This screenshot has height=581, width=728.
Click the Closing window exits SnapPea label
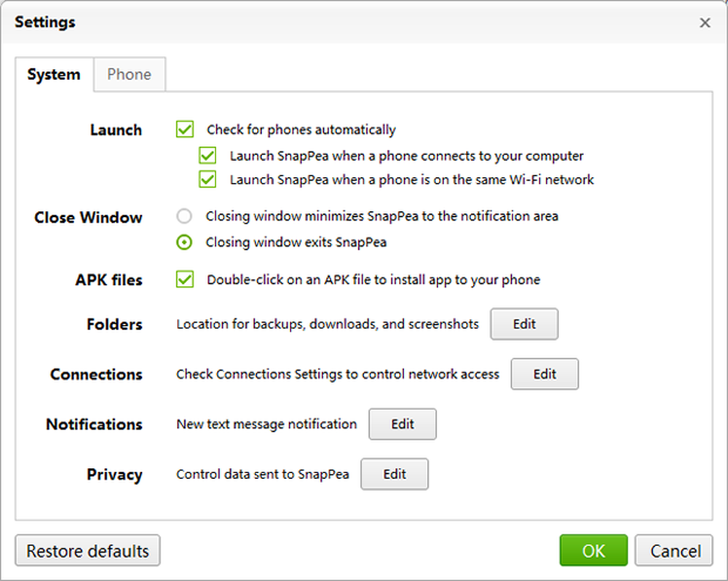(296, 242)
